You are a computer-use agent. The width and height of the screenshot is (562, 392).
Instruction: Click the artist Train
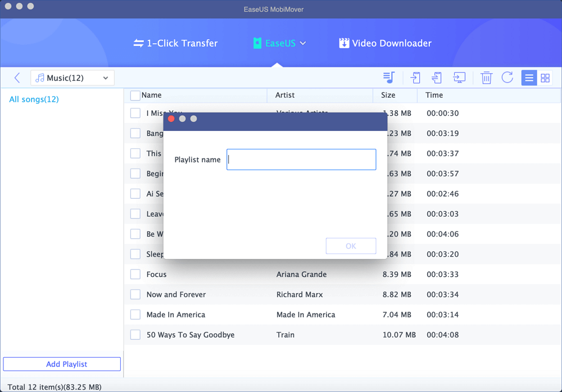click(285, 335)
